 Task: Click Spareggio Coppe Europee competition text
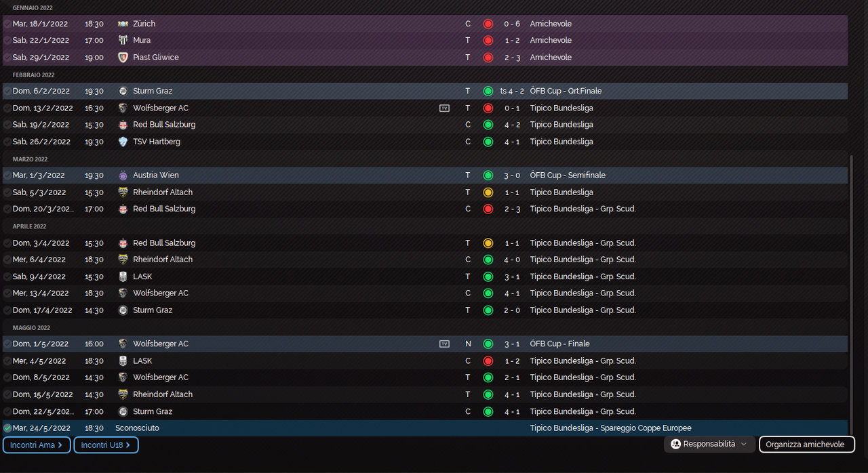[x=646, y=428]
